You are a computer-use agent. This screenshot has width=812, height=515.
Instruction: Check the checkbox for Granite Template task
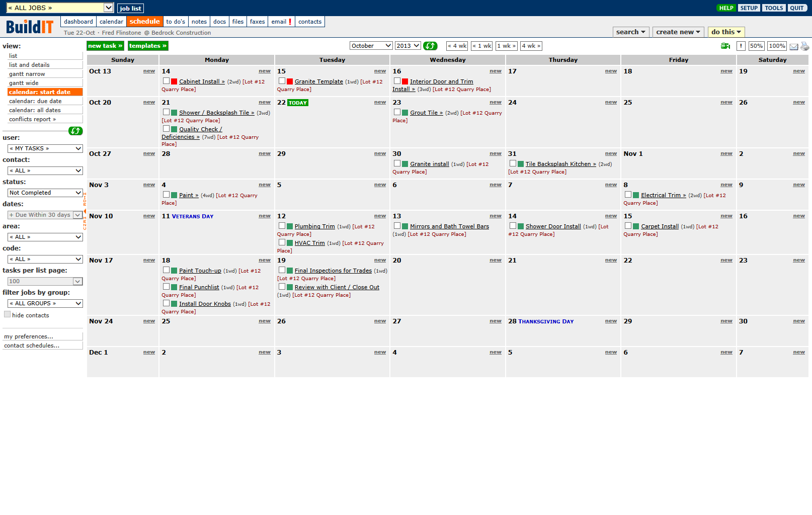tap(282, 81)
